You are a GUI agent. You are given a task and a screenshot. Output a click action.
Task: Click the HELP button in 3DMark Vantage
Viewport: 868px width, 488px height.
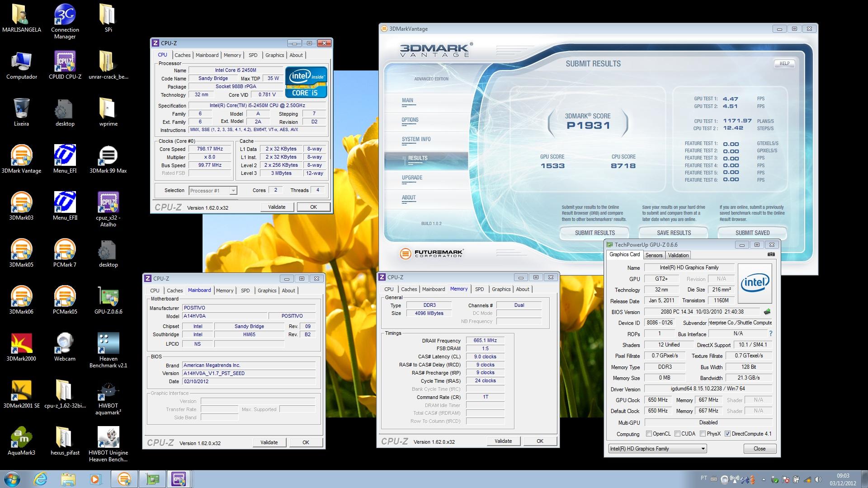(784, 64)
